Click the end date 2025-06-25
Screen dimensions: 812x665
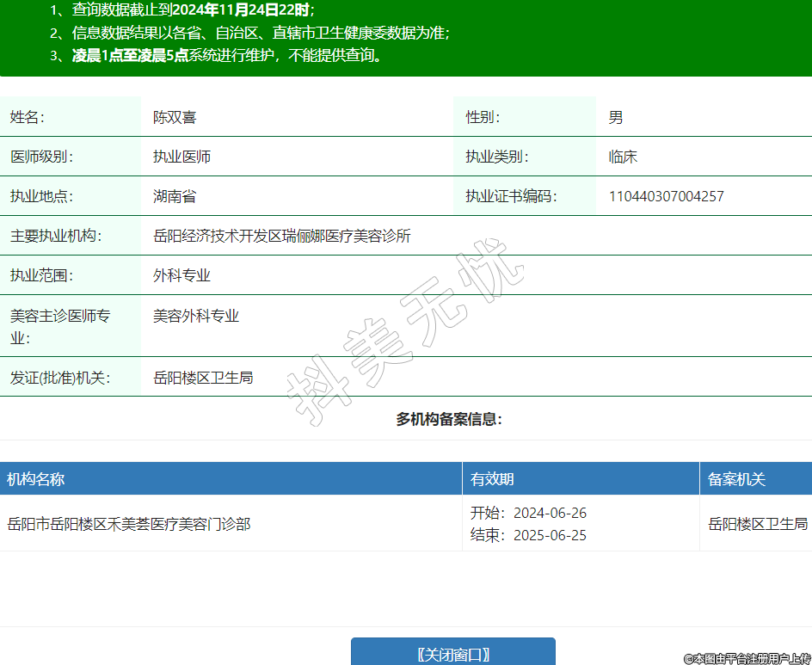tap(550, 536)
